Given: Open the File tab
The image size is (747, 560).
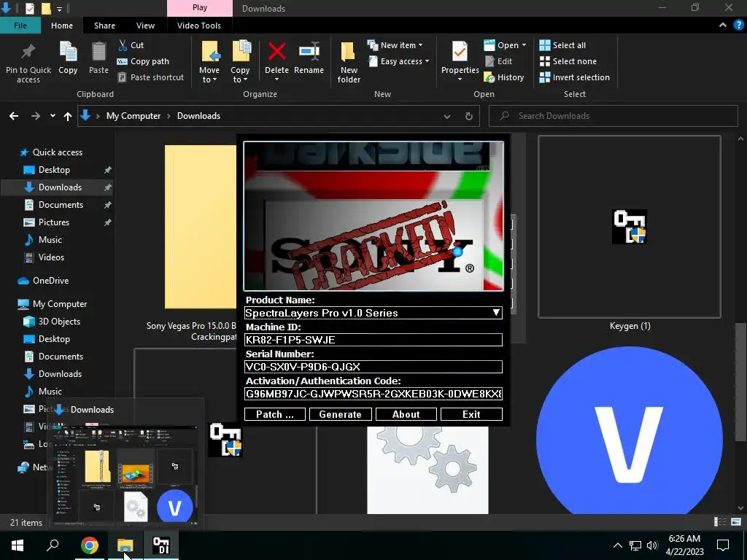Looking at the screenshot, I should (x=20, y=26).
